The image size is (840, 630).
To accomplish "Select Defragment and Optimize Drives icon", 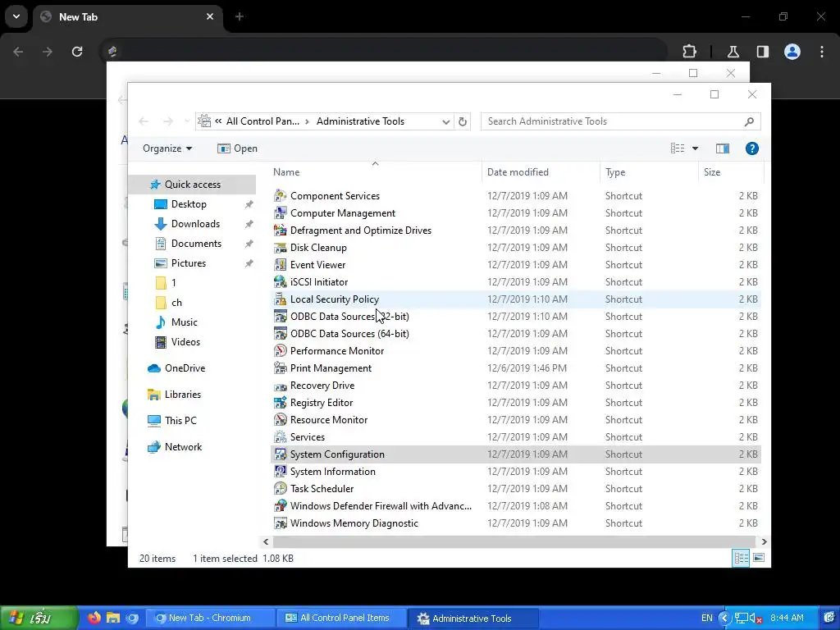I will (281, 230).
